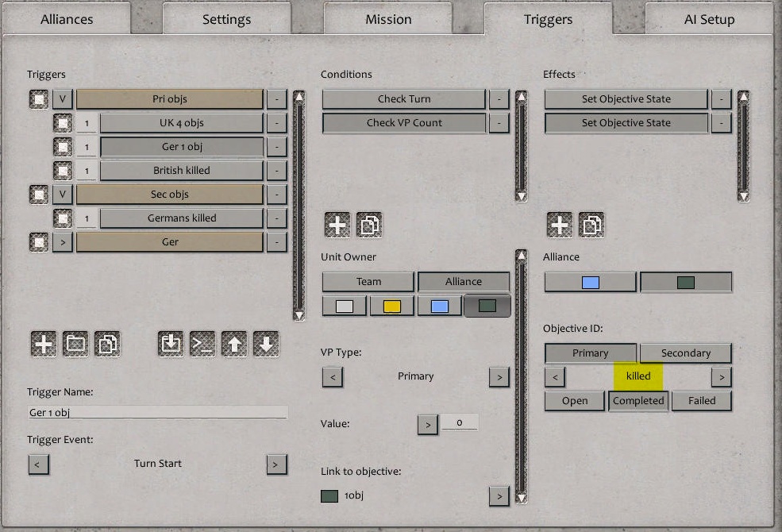This screenshot has height=532, width=782.
Task: Open the Mission tab
Action: tap(387, 18)
